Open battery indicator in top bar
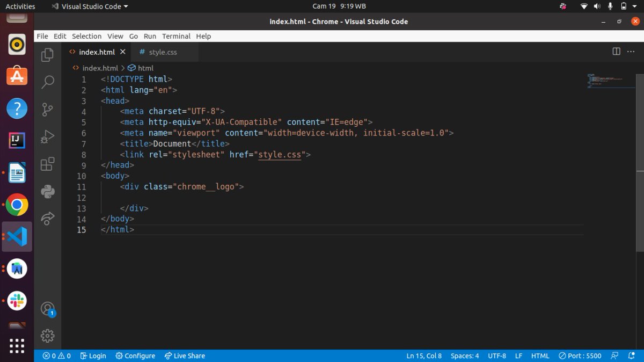This screenshot has width=644, height=362. [x=624, y=6]
